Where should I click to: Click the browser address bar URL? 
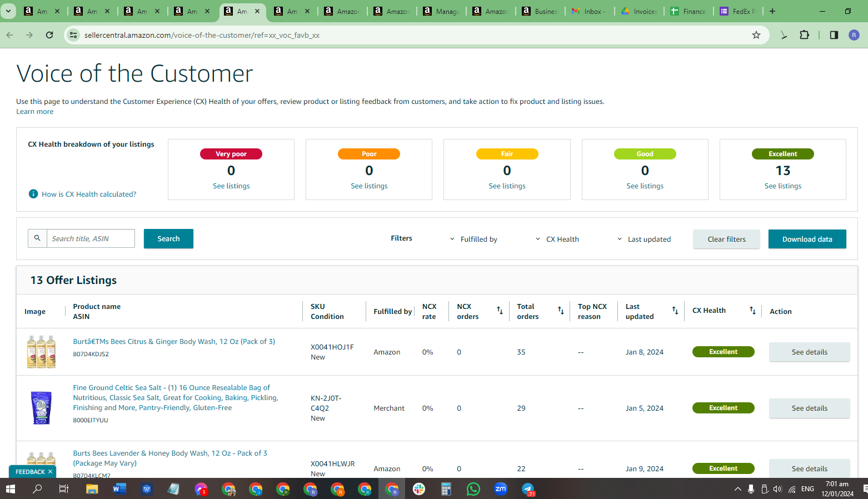click(202, 35)
